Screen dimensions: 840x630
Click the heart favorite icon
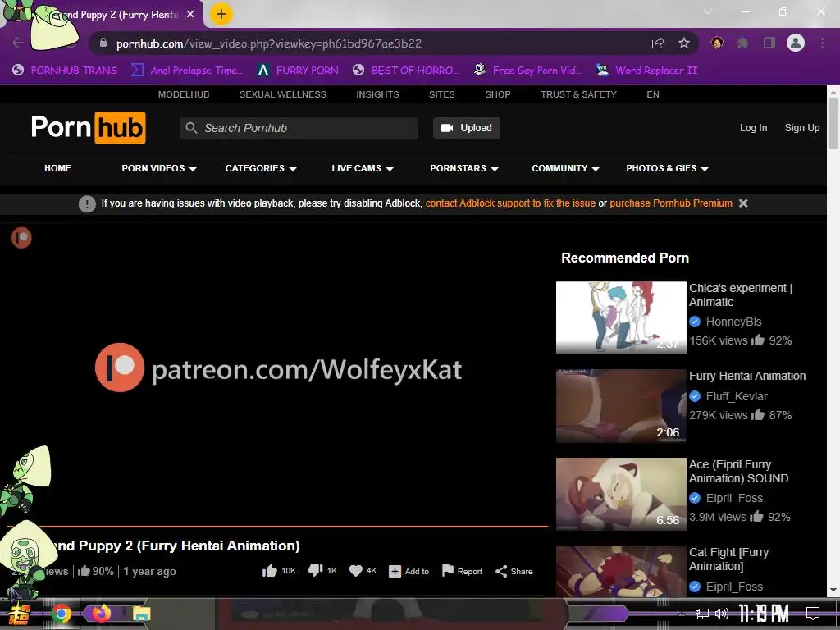[356, 571]
